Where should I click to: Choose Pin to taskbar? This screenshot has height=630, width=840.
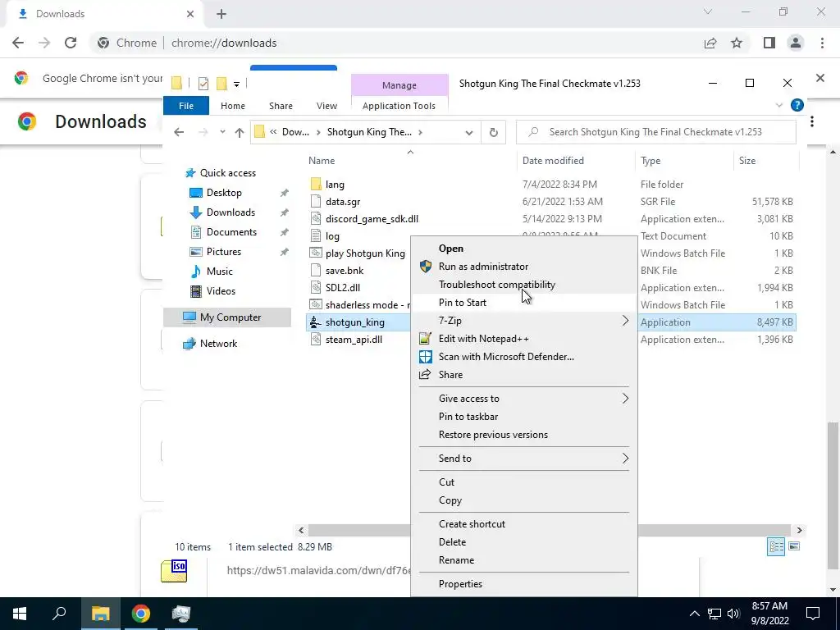point(524,417)
